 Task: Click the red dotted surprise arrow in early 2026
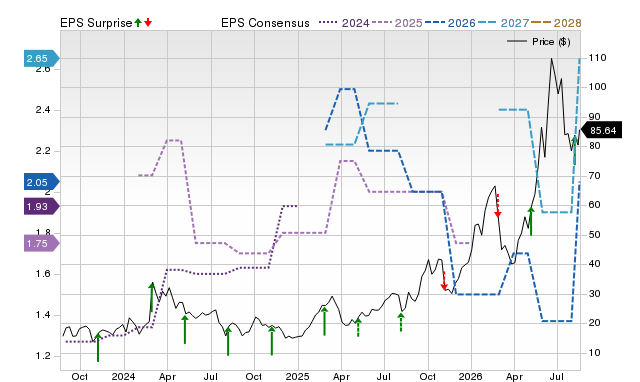(498, 206)
